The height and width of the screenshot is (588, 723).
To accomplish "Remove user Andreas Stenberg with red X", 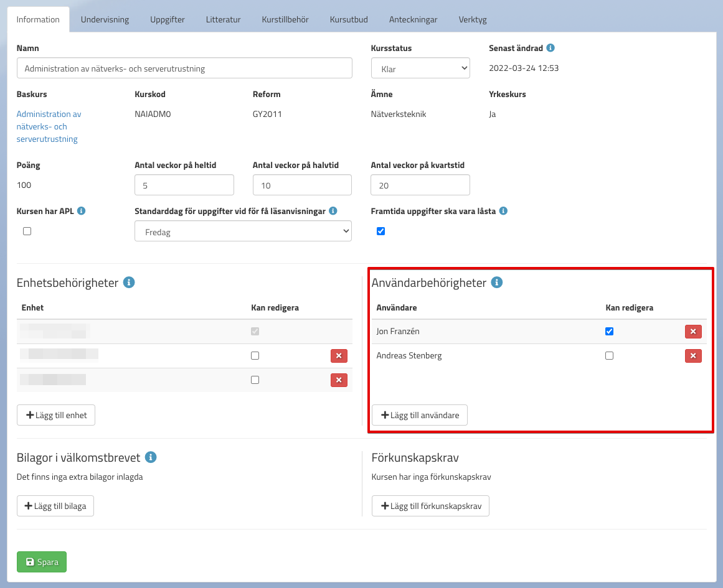I will (x=693, y=356).
